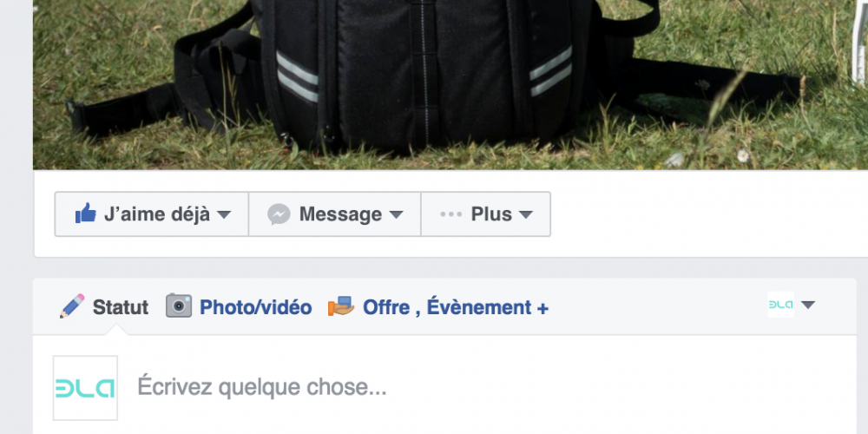
Task: Expand the Plus dropdown arrow
Action: (525, 214)
